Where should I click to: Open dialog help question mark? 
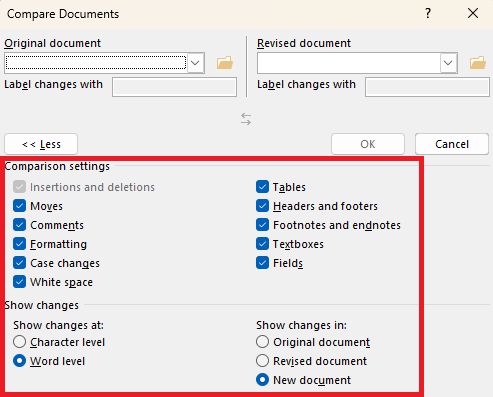click(428, 14)
